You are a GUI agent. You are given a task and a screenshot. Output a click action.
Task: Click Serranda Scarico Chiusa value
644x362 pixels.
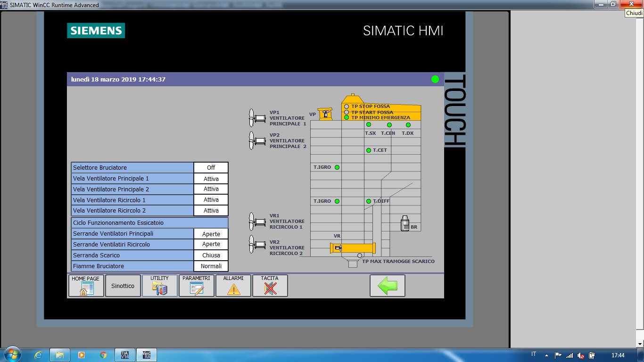click(211, 255)
